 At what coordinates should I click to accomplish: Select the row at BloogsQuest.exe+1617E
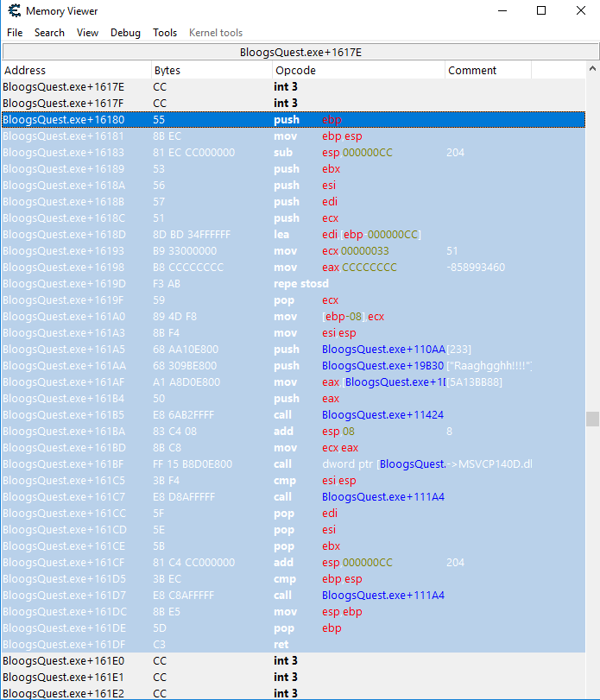294,86
